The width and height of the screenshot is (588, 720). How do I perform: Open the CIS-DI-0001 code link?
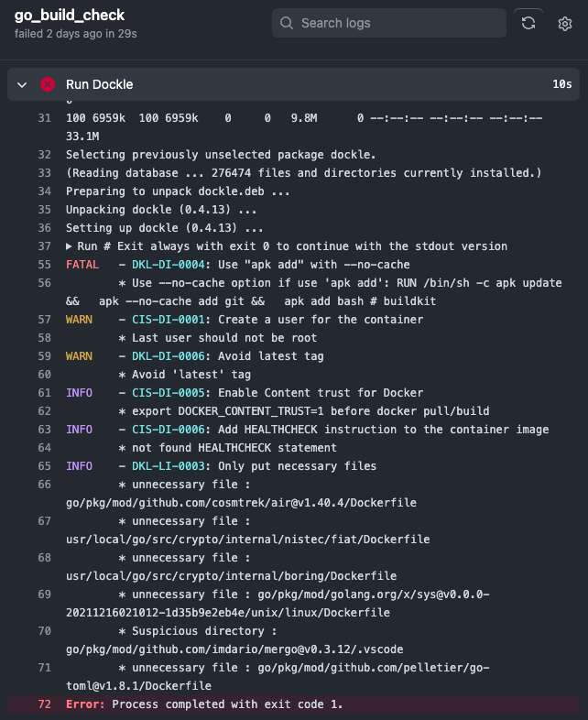pos(168,320)
